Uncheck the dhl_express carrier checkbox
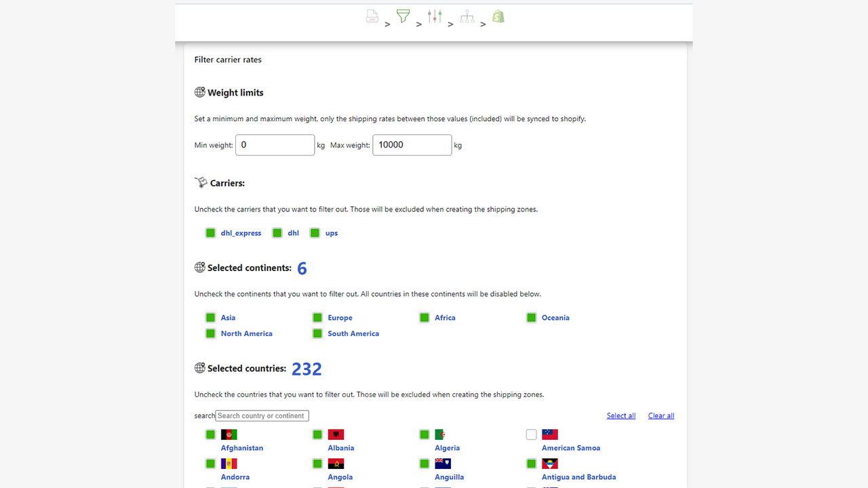Image resolution: width=868 pixels, height=488 pixels. tap(211, 233)
